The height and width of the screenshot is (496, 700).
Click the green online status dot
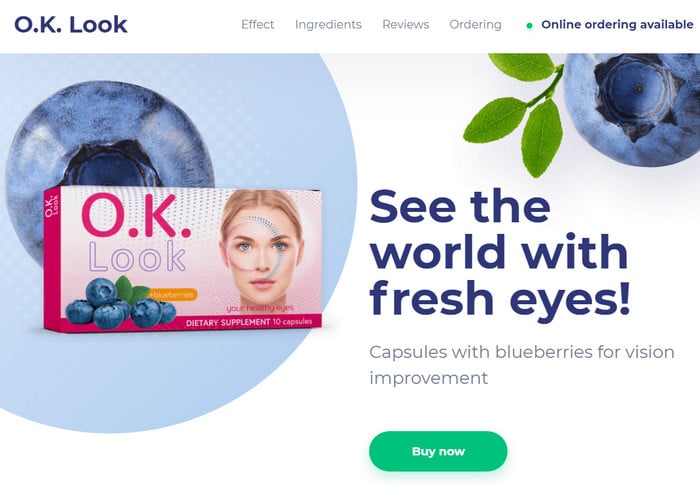point(529,26)
